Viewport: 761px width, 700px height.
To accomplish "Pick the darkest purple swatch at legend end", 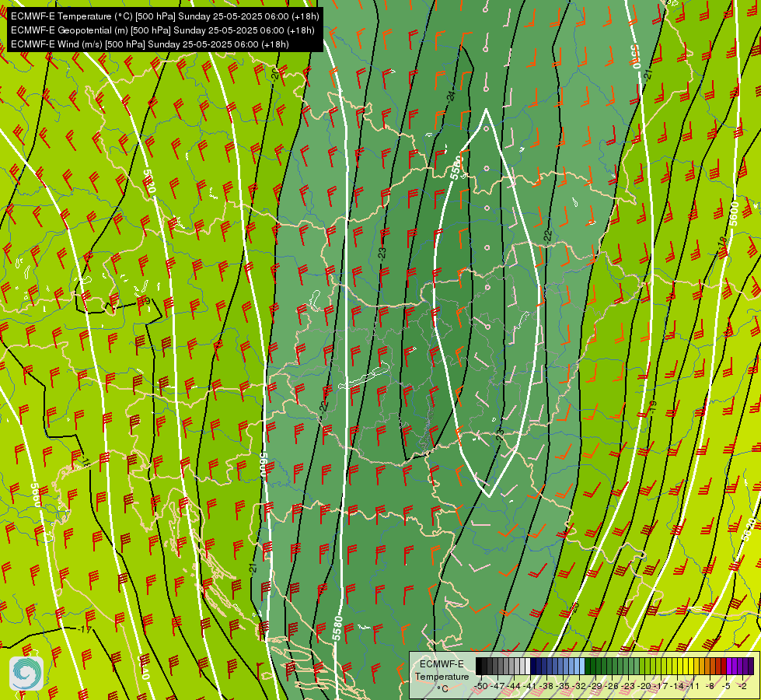I will (751, 666).
